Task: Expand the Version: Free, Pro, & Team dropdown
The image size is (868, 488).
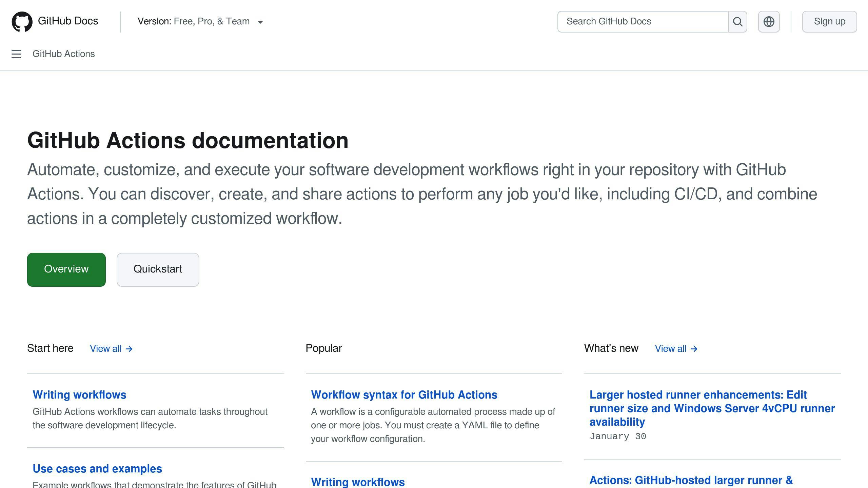Action: point(200,21)
